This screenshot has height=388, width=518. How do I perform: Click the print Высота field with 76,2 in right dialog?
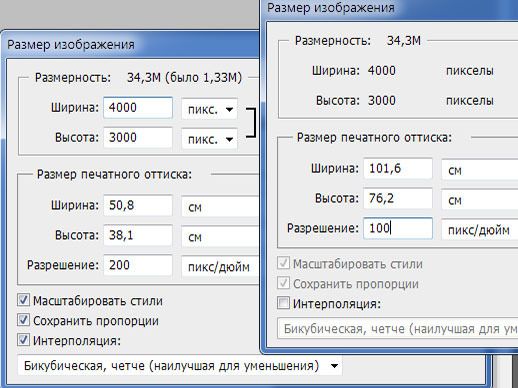pyautogui.click(x=398, y=198)
